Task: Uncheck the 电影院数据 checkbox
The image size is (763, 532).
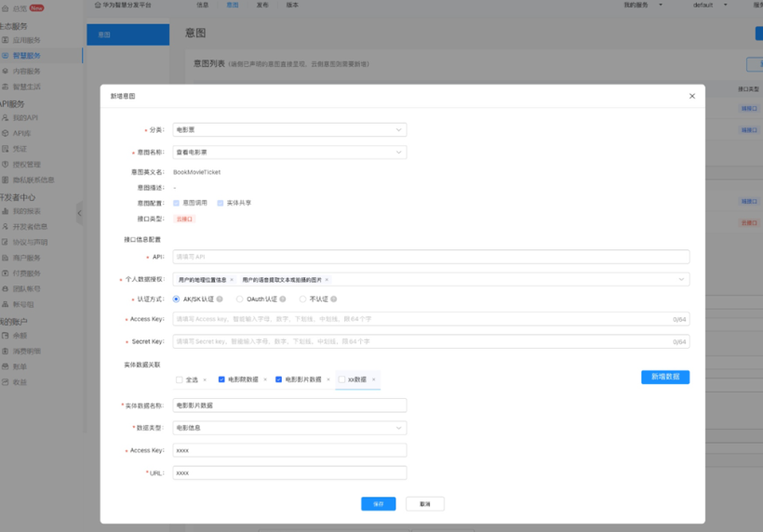Action: [x=221, y=379]
